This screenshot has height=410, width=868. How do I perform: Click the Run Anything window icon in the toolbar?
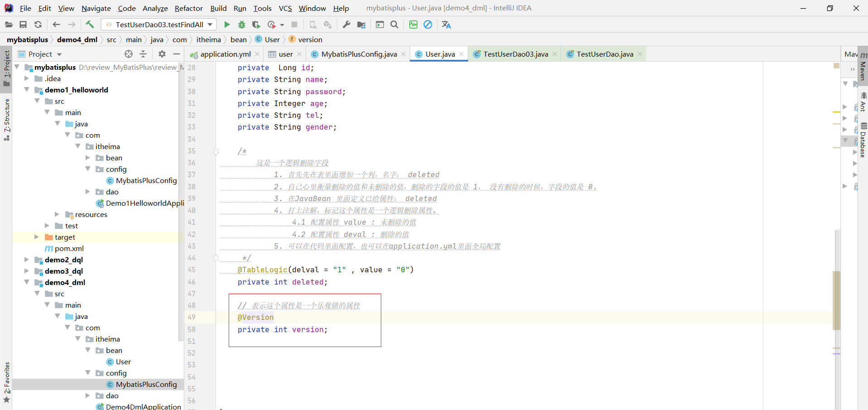click(x=380, y=24)
